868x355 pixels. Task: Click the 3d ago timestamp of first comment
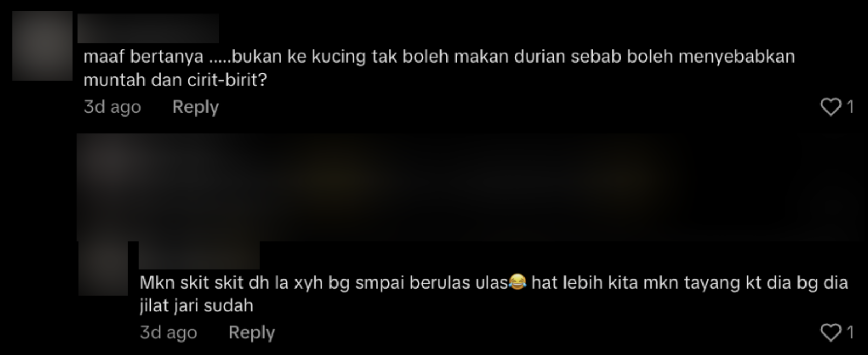(x=112, y=107)
